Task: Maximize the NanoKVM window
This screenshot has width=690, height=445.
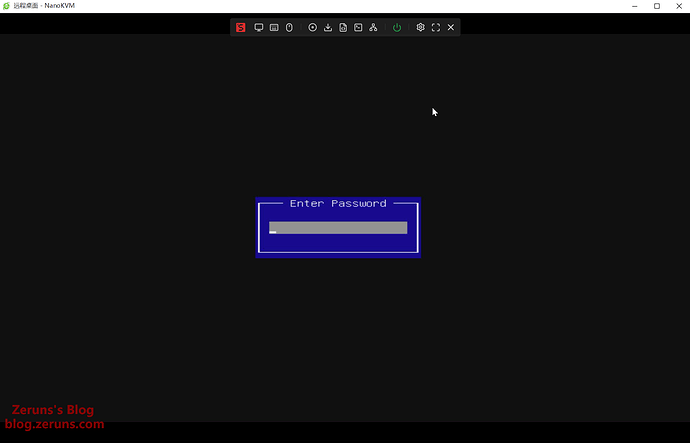Action: pyautogui.click(x=657, y=6)
